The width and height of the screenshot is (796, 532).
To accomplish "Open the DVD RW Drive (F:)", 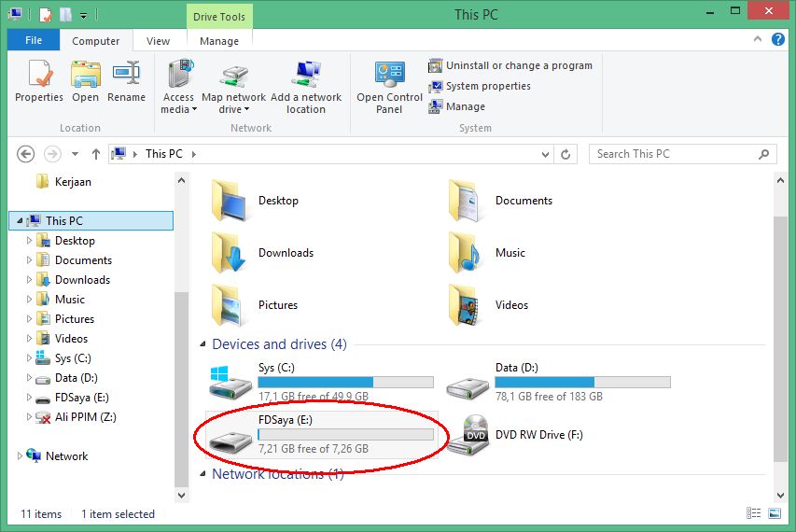I will point(467,435).
